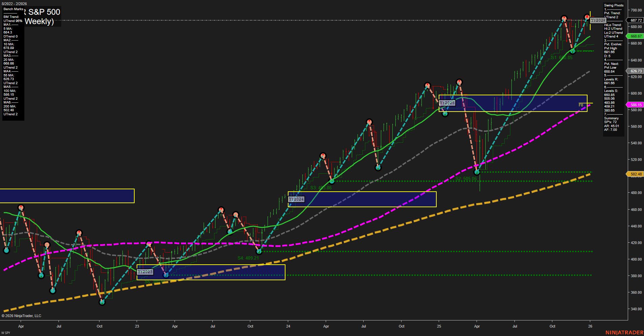Image resolution: width=644 pixels, height=336 pixels.
Task: Click the October 2022 swing low pivot marker
Action: (102, 302)
